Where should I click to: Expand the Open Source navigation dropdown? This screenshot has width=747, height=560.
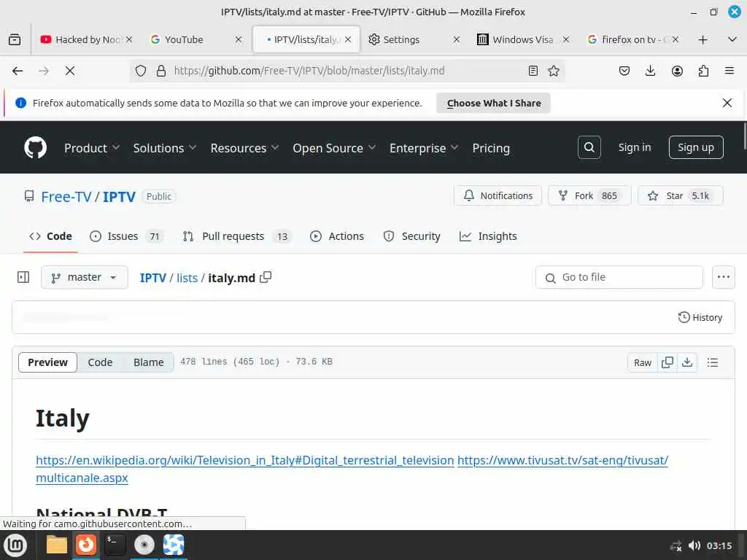(334, 148)
